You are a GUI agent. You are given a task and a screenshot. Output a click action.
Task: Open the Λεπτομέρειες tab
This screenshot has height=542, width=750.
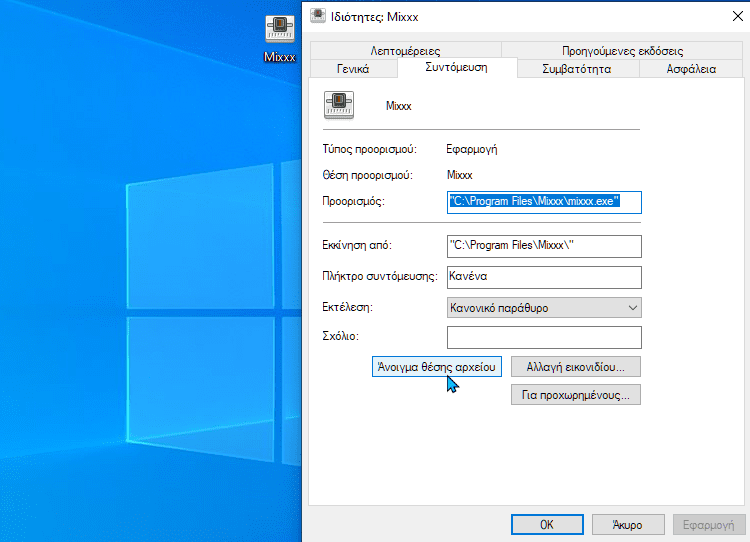click(x=406, y=51)
